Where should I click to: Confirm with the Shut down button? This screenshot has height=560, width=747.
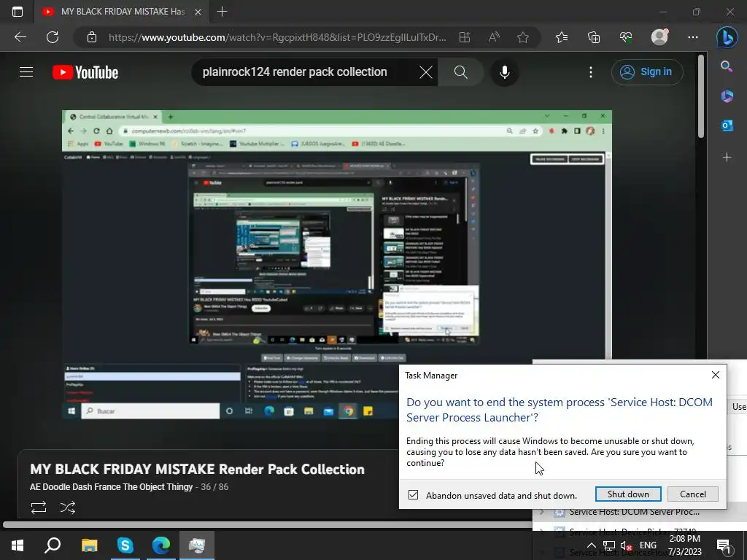628,494
